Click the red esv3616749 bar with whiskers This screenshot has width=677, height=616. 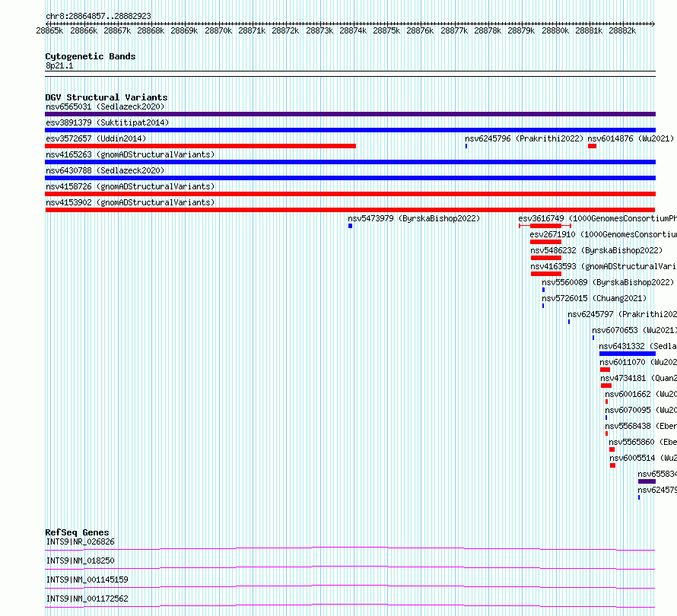pos(545,226)
